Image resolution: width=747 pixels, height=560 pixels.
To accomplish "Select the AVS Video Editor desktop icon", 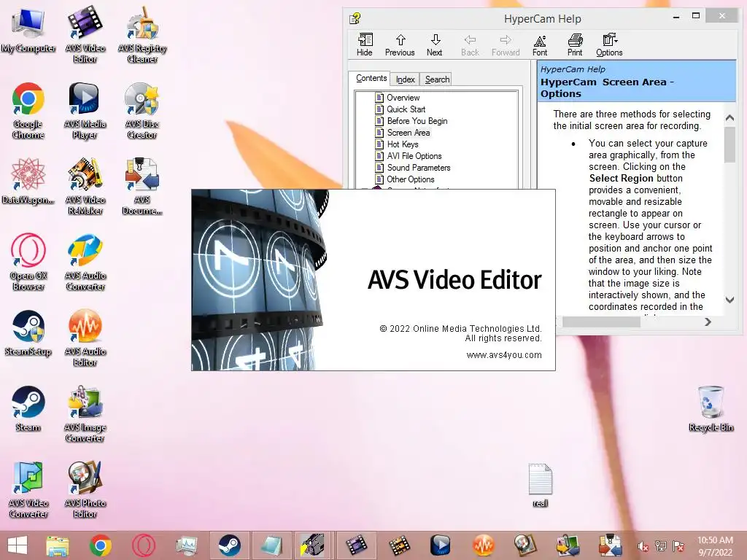I will tap(85, 34).
